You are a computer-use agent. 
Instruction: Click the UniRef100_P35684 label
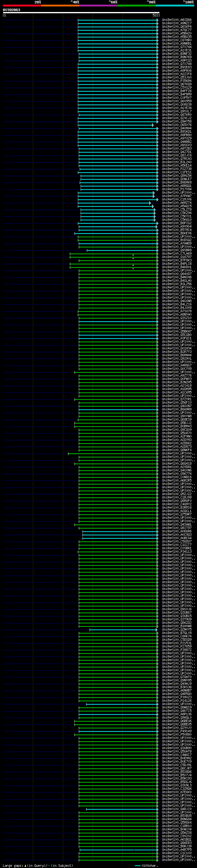click(177, 81)
